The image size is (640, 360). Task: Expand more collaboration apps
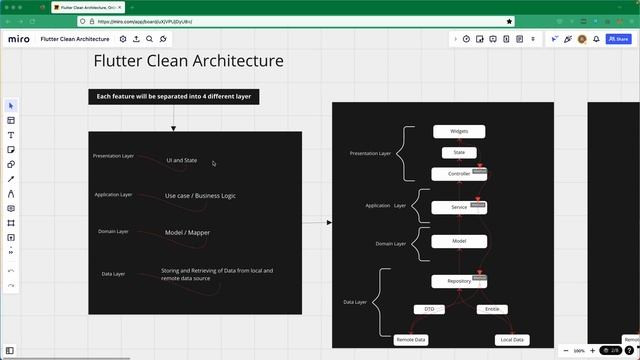[x=533, y=39]
